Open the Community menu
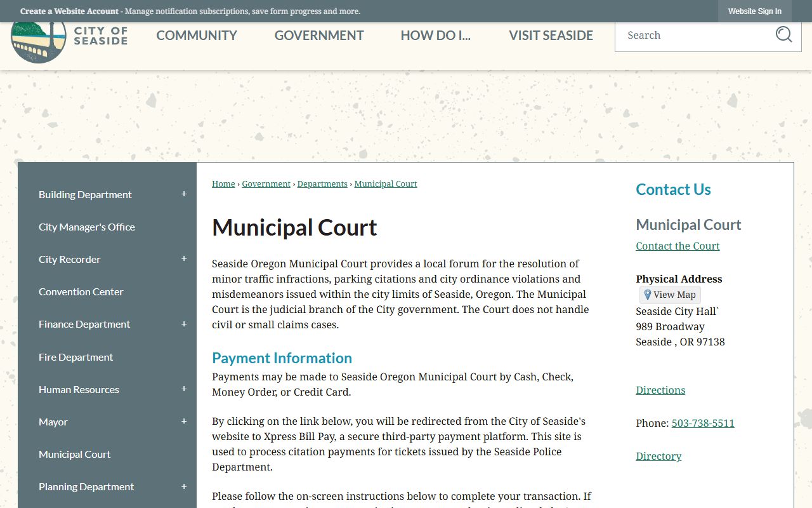 point(197,36)
